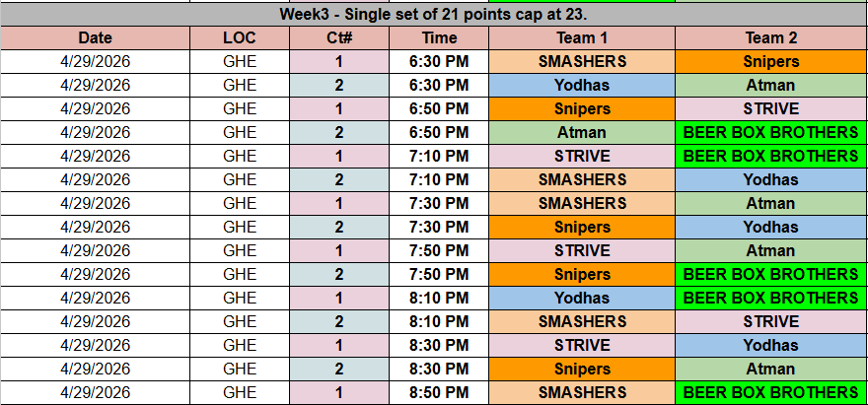This screenshot has height=405, width=868.
Task: Select Atman in the Team 1 column at 6:50 PM
Action: (582, 133)
